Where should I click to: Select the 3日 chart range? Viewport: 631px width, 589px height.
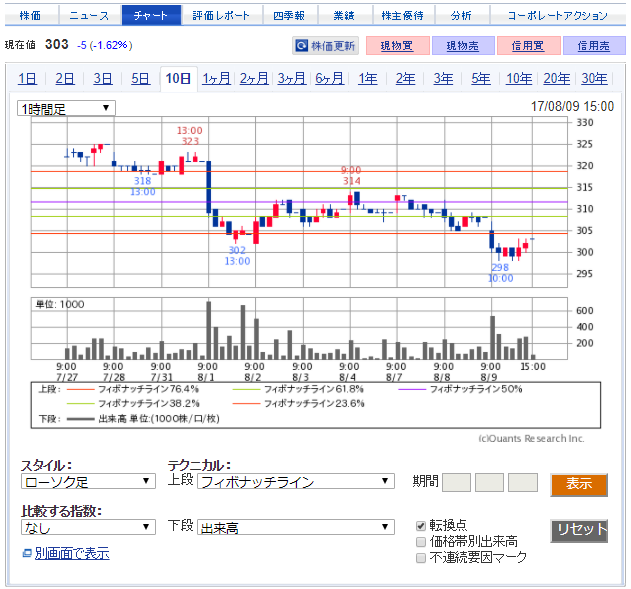[103, 78]
